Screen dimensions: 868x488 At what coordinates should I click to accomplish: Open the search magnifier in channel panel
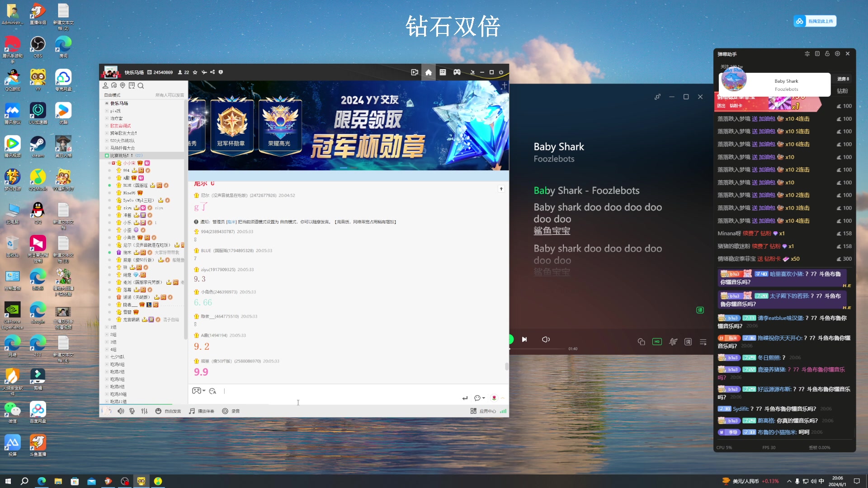point(141,85)
